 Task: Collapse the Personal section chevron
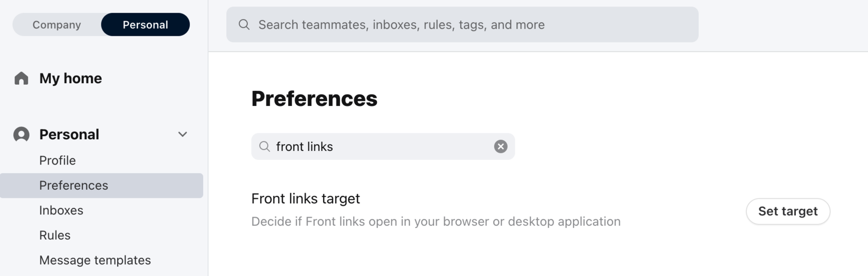coord(183,134)
